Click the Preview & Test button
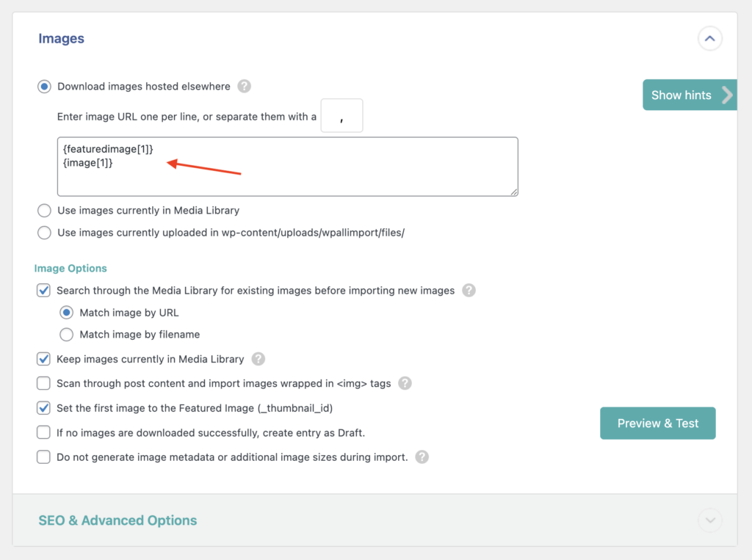752x560 pixels. pyautogui.click(x=657, y=423)
